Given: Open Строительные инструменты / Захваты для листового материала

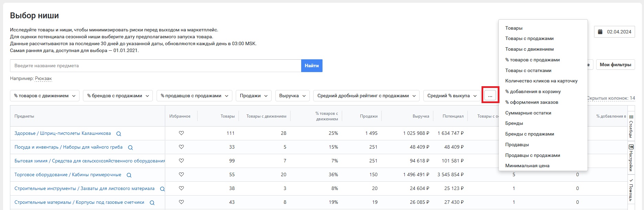Looking at the screenshot, I should (84, 188).
